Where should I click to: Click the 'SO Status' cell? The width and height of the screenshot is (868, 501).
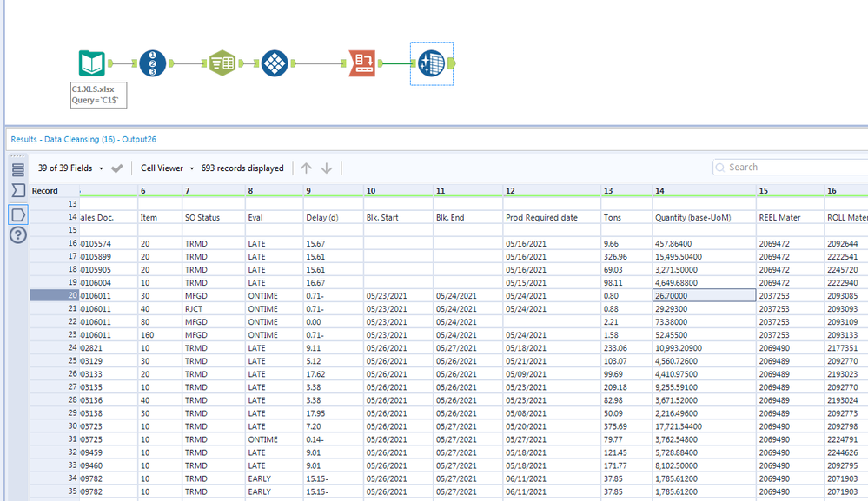point(215,218)
